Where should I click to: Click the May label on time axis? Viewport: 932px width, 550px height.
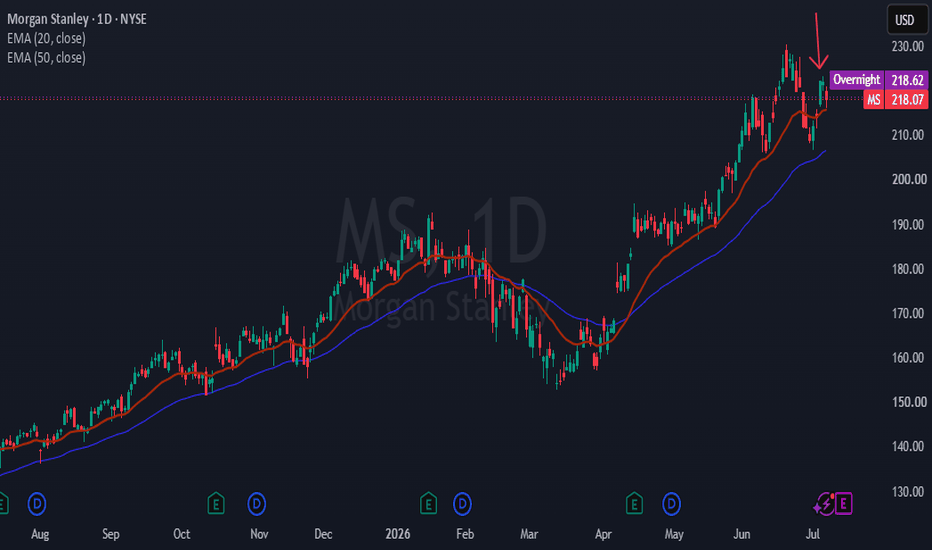(x=674, y=534)
